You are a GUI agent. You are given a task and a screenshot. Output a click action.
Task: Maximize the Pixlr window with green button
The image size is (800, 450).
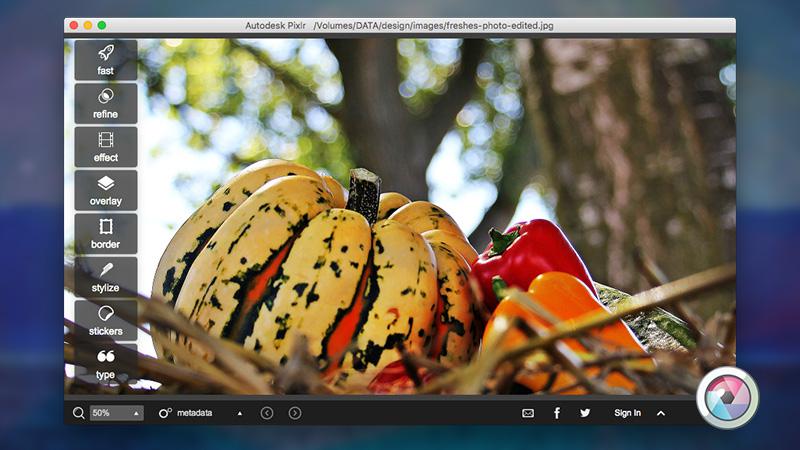102,25
